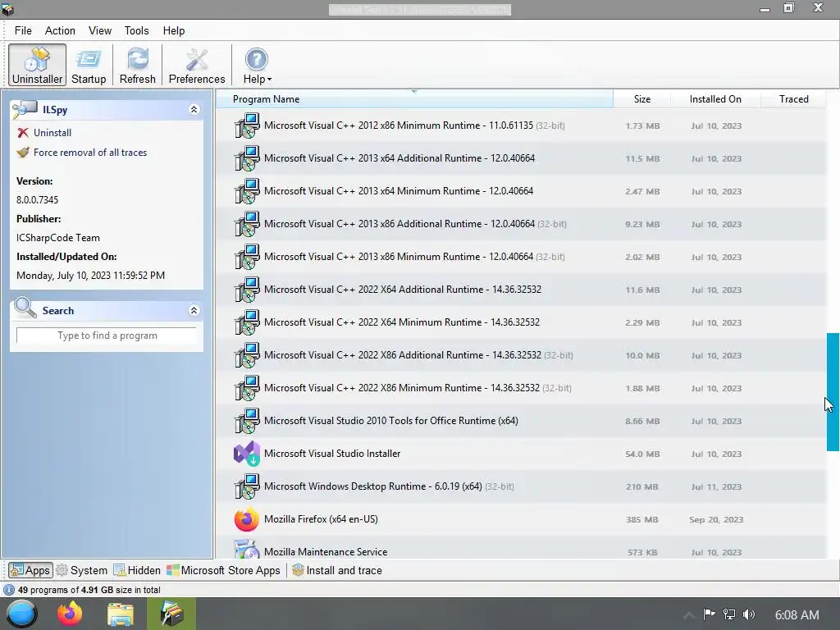Click the Uninstall Tool taskbar icon

(171, 614)
